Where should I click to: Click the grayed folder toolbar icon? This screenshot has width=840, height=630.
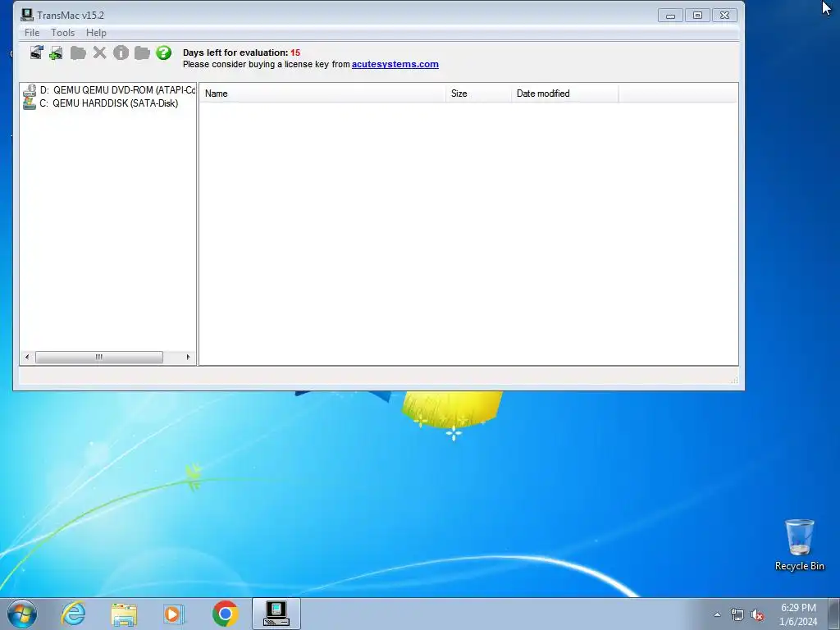[78, 52]
